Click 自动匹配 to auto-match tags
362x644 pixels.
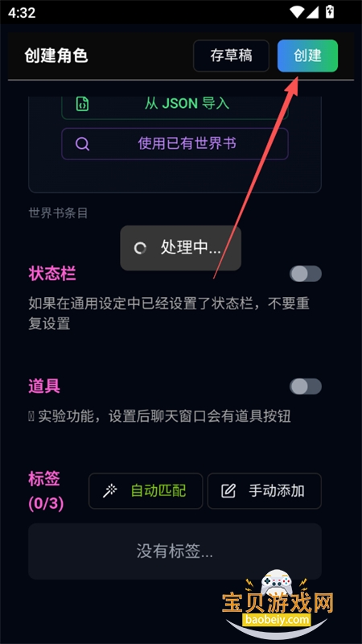[x=146, y=491]
